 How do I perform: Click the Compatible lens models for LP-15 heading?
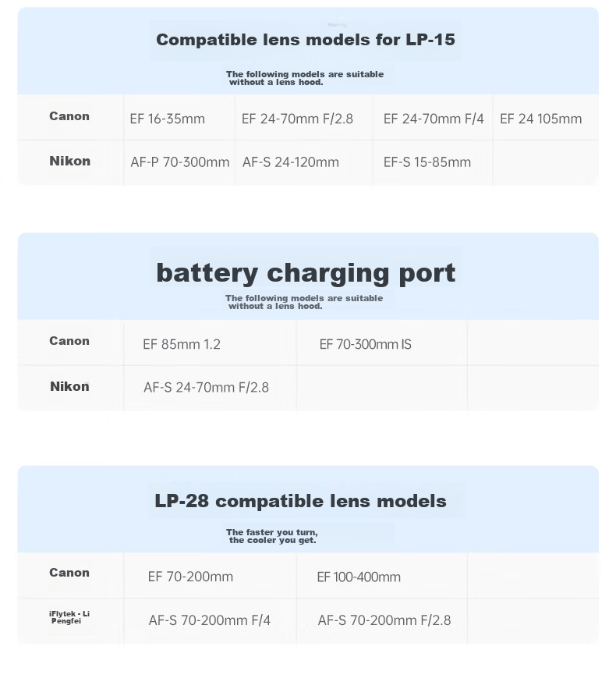click(306, 40)
